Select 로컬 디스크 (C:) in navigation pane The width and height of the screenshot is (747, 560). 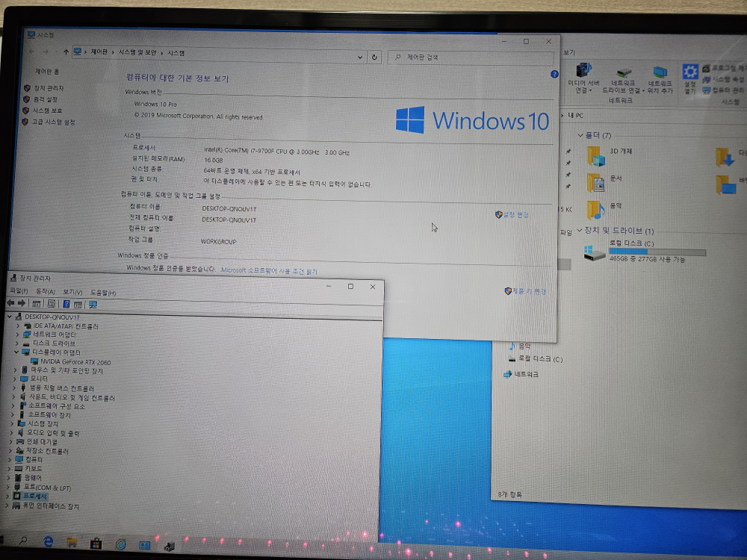click(x=540, y=358)
